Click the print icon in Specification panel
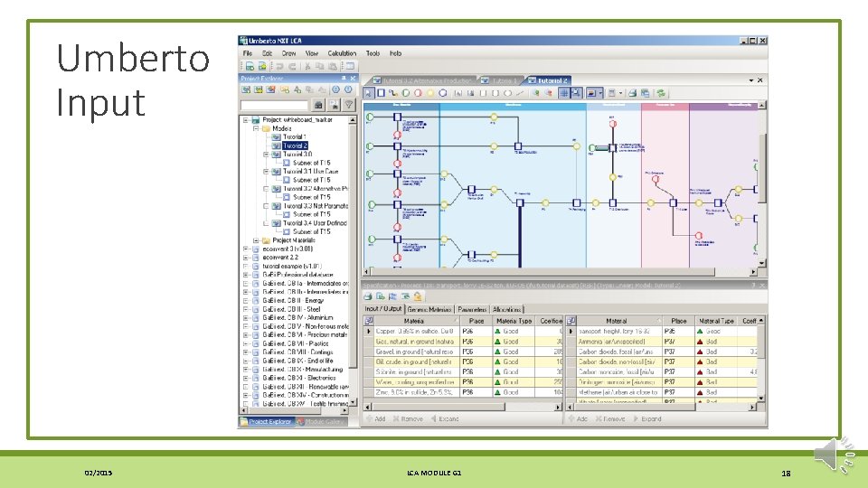 coord(368,296)
